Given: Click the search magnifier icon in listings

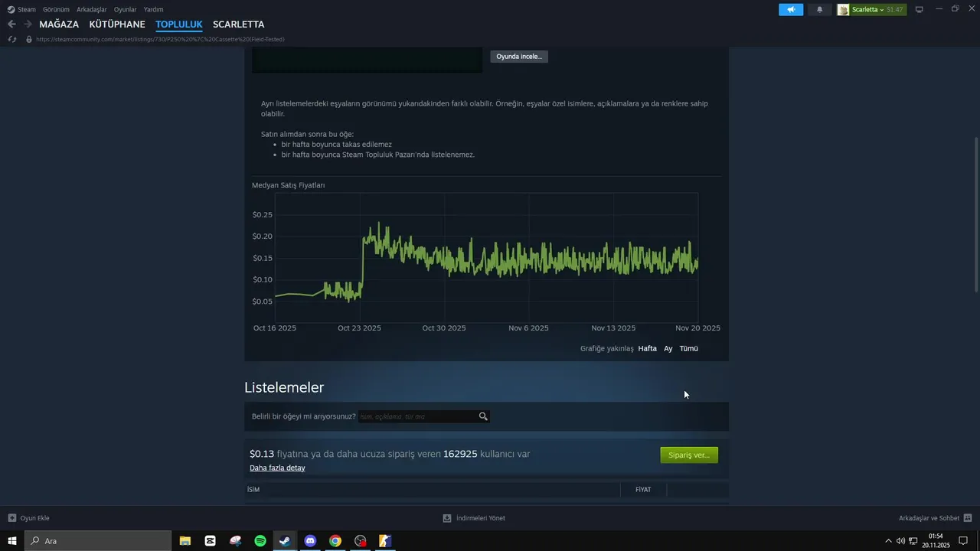Looking at the screenshot, I should pos(483,416).
